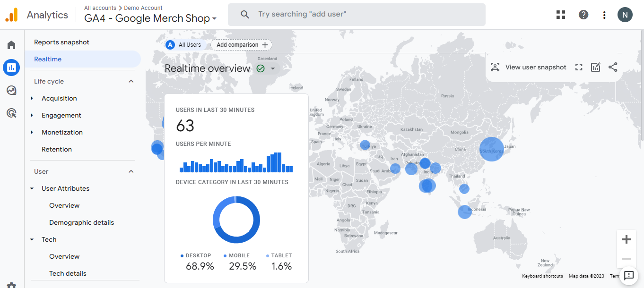This screenshot has width=644, height=288.
Task: Open the send feedback icon
Action: point(628,275)
